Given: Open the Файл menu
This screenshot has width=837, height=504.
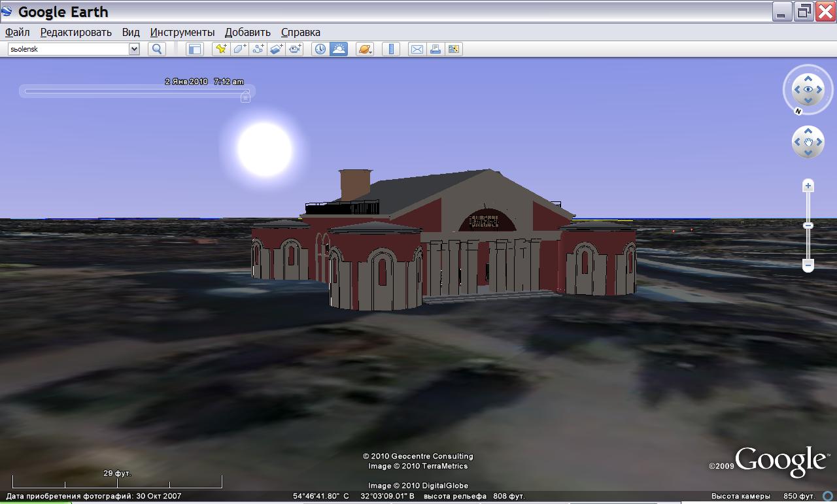Looking at the screenshot, I should (18, 32).
